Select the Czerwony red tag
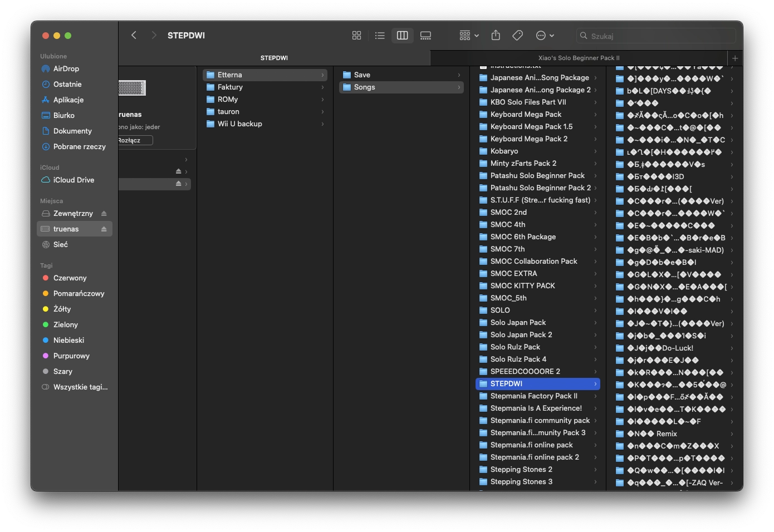This screenshot has height=532, width=774. (x=70, y=278)
